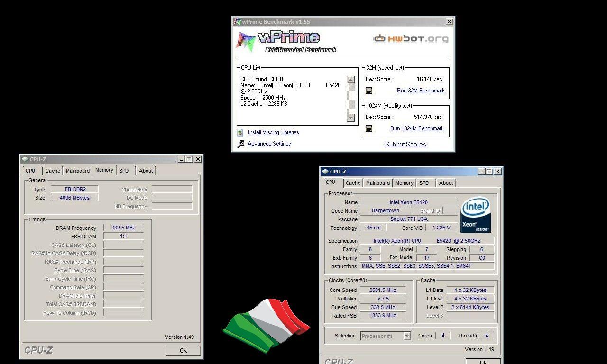Click the wPrime logo graphic
The width and height of the screenshot is (607, 364).
point(286,42)
